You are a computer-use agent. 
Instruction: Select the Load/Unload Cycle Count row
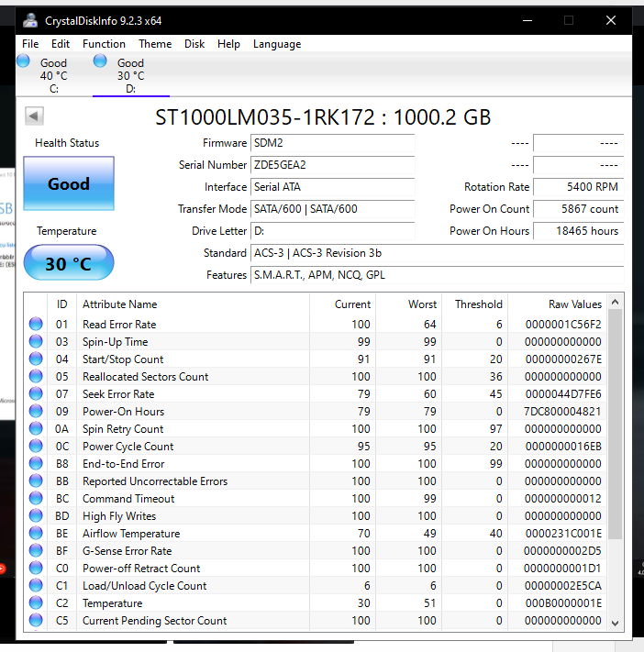pos(144,585)
